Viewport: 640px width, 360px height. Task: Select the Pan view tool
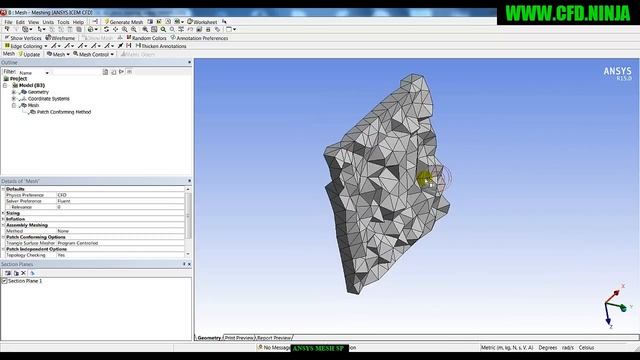(116, 29)
